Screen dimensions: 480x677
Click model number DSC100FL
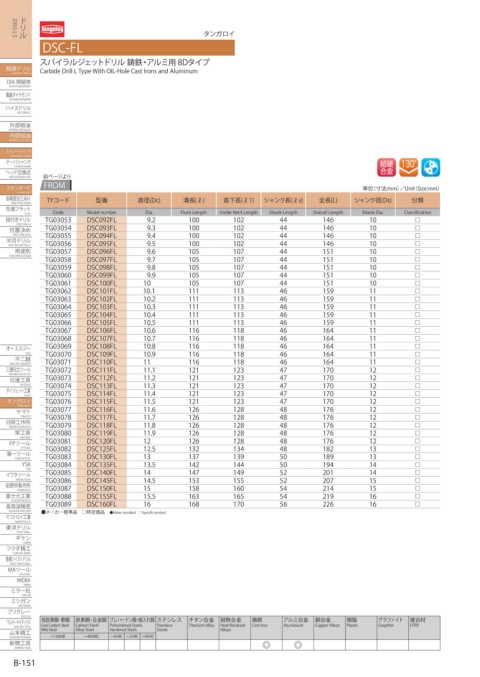tap(101, 283)
